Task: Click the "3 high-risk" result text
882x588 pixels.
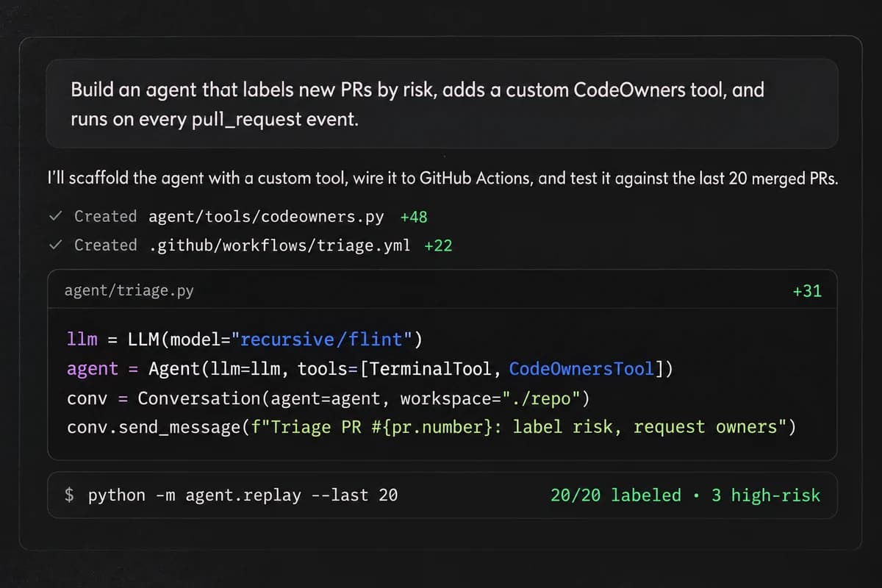Action: coord(765,495)
